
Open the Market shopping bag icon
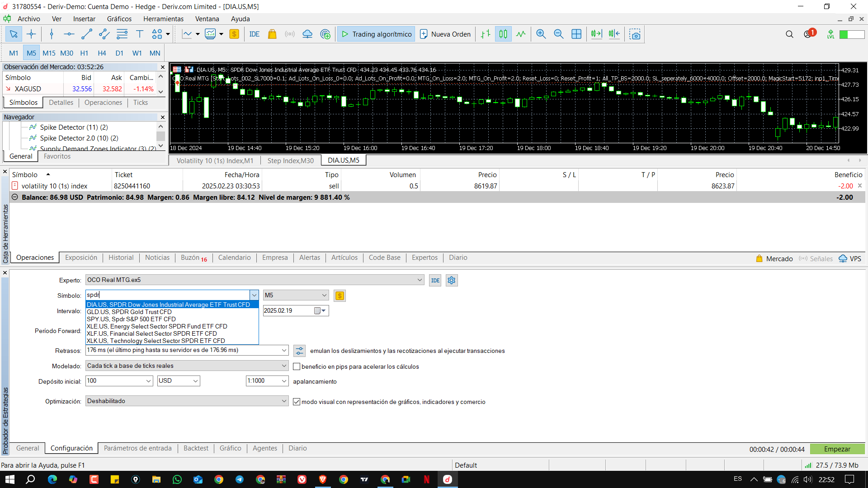tap(272, 34)
